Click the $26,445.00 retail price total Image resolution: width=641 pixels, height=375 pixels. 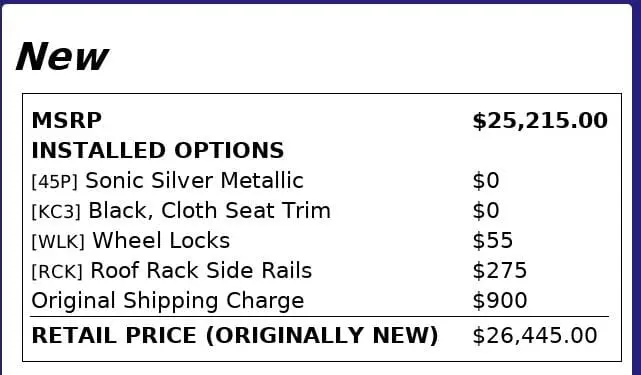pyautogui.click(x=535, y=336)
